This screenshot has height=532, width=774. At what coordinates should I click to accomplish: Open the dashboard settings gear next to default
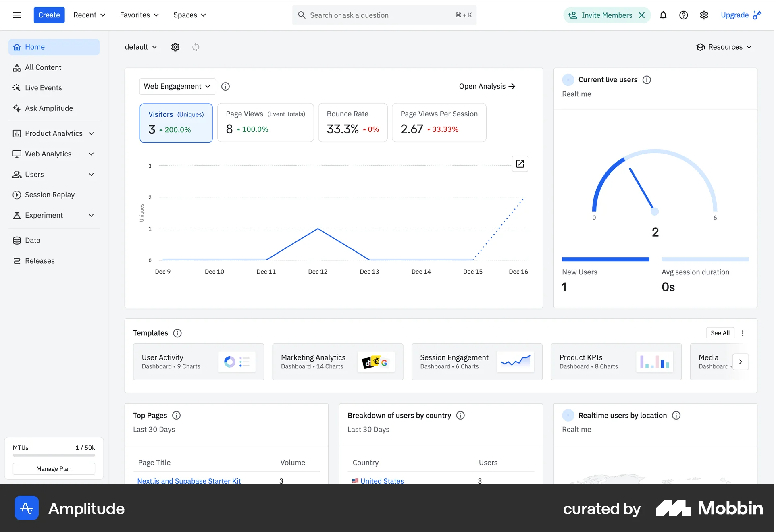click(x=175, y=47)
